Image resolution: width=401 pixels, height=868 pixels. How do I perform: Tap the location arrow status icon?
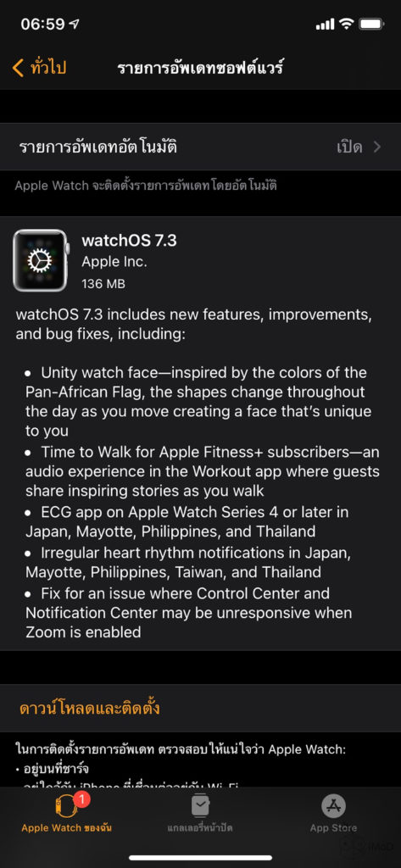pyautogui.click(x=75, y=25)
